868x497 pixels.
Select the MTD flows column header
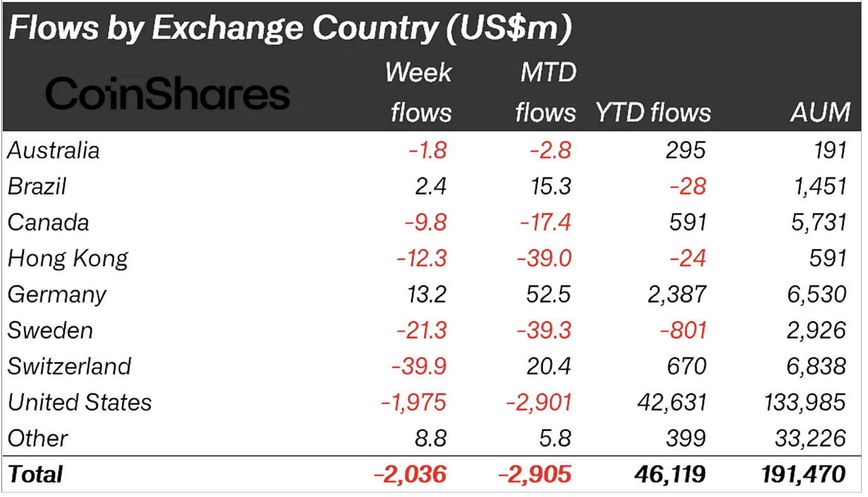coord(546,92)
